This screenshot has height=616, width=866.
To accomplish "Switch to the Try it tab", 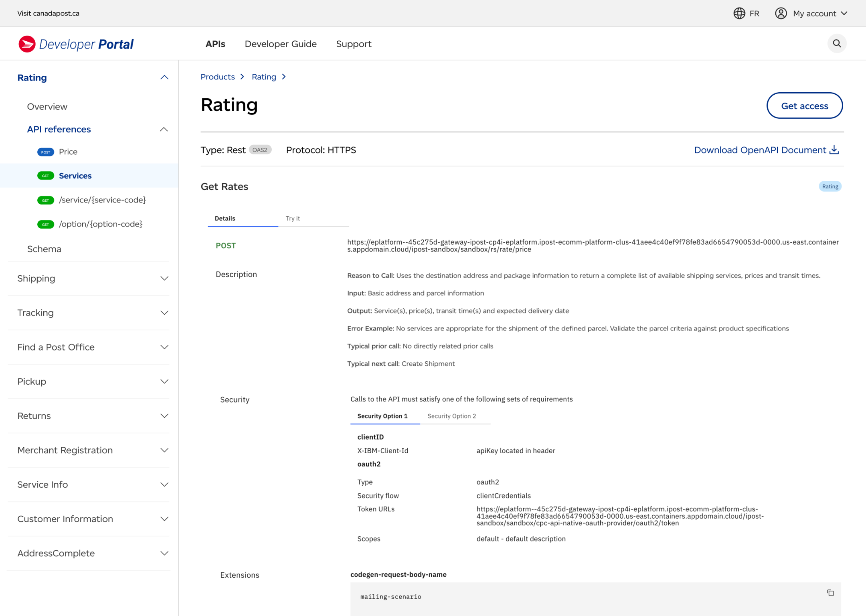I will tap(313, 219).
